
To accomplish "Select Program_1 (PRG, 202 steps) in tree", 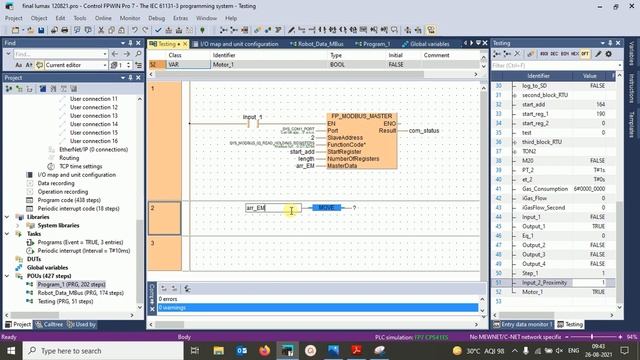I will click(71, 284).
